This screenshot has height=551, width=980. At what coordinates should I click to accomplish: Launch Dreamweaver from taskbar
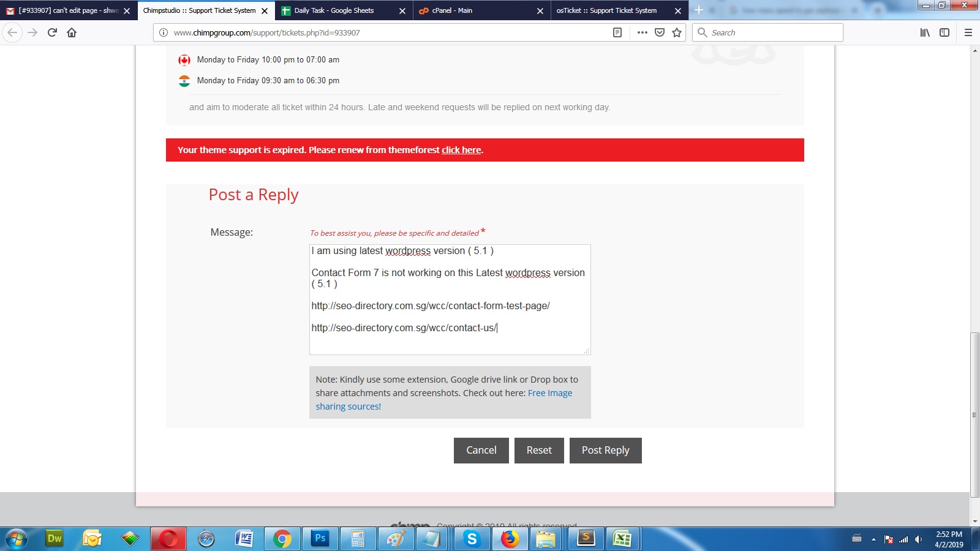click(x=55, y=539)
